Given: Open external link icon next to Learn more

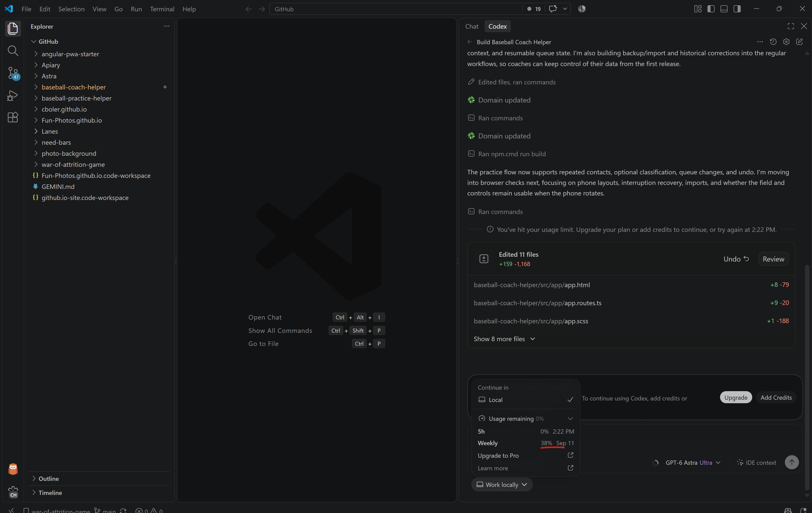Looking at the screenshot, I should click(570, 468).
